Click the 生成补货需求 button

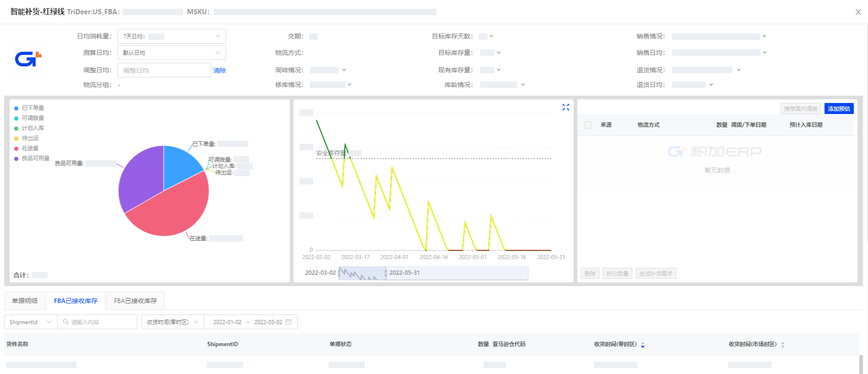656,273
